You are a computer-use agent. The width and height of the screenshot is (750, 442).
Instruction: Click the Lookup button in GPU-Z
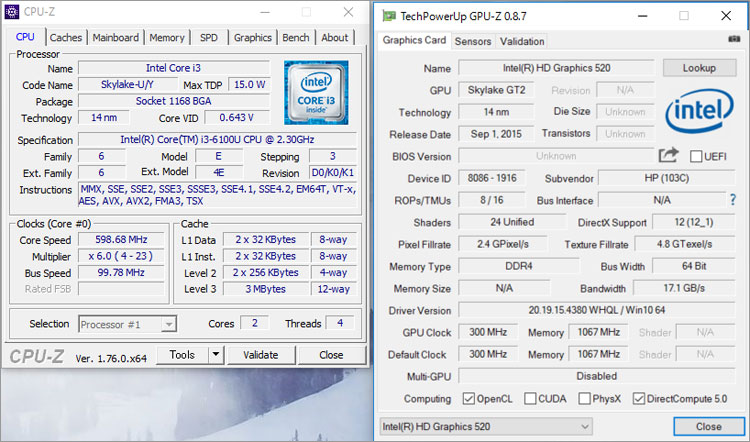tap(699, 68)
